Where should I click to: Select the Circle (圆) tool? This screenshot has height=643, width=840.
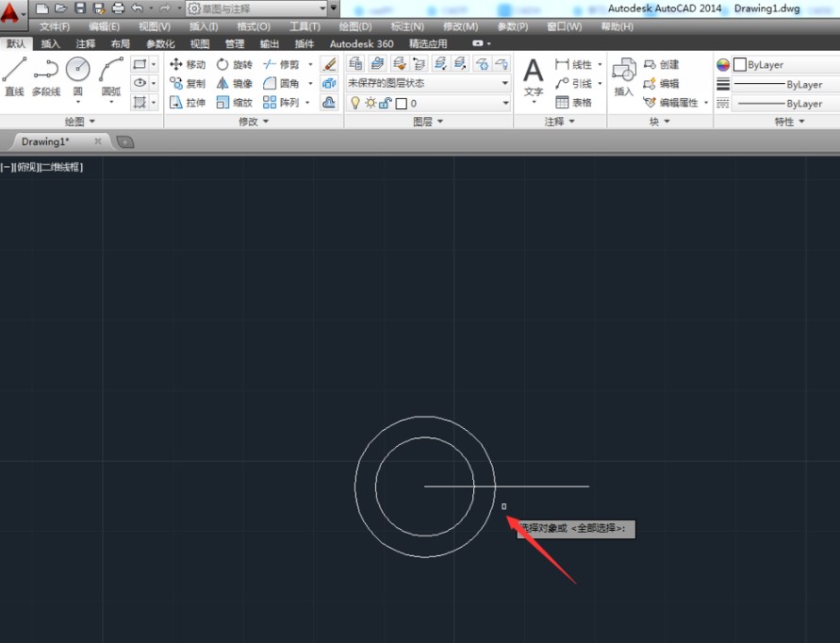pos(77,78)
